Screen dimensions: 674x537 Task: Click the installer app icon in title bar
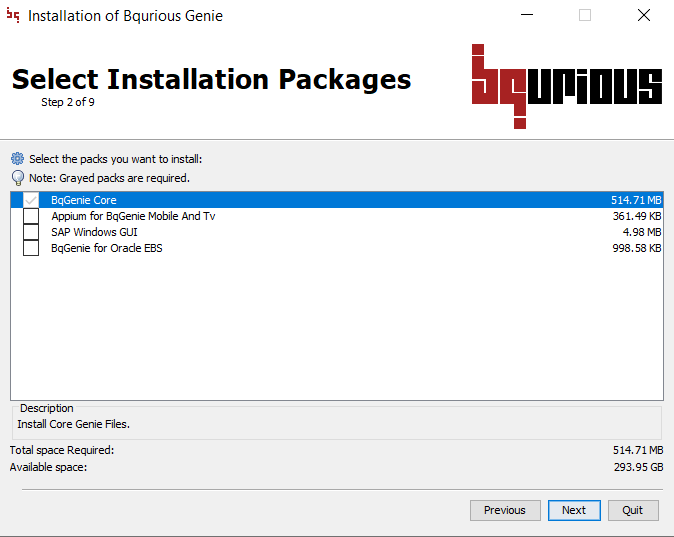click(x=13, y=15)
